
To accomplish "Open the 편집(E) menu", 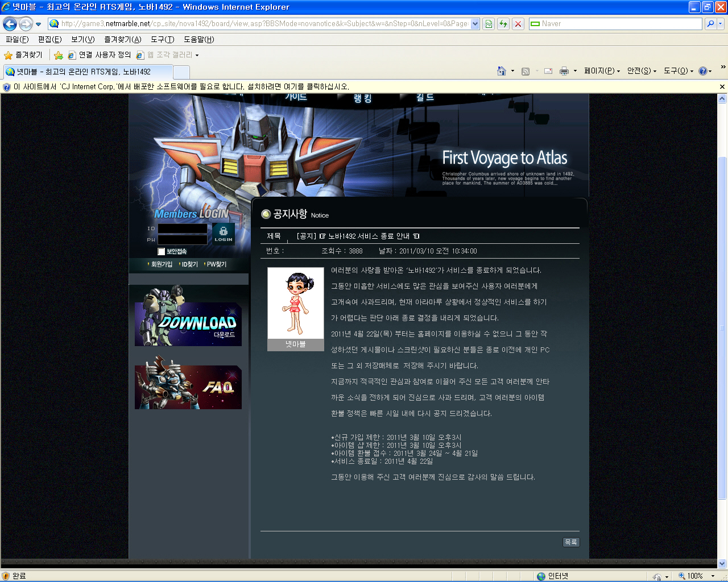I will pyautogui.click(x=50, y=40).
